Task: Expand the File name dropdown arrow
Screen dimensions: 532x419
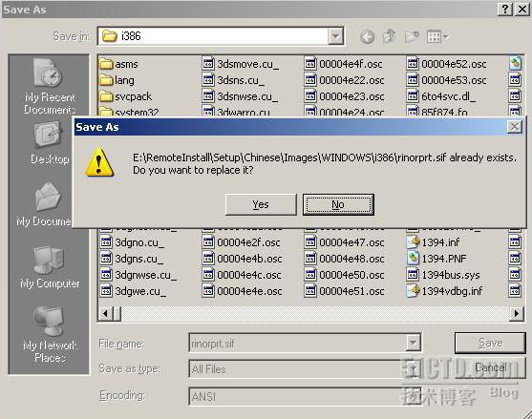Action: pyautogui.click(x=413, y=343)
